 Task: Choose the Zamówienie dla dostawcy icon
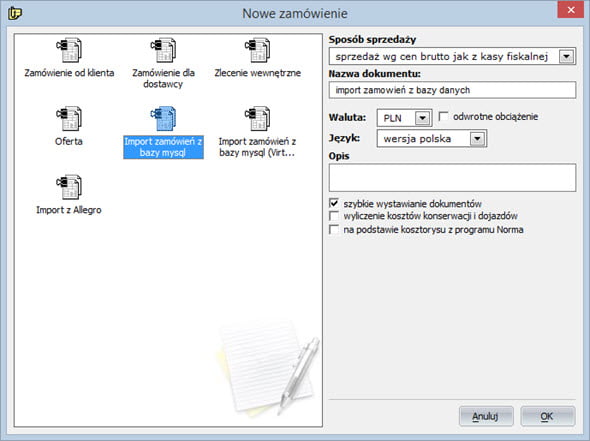pos(163,50)
